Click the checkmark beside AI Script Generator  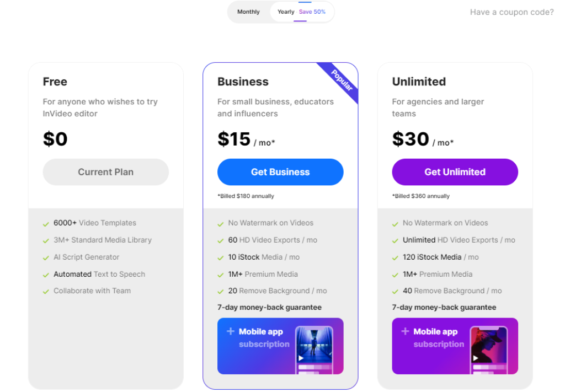click(x=46, y=257)
